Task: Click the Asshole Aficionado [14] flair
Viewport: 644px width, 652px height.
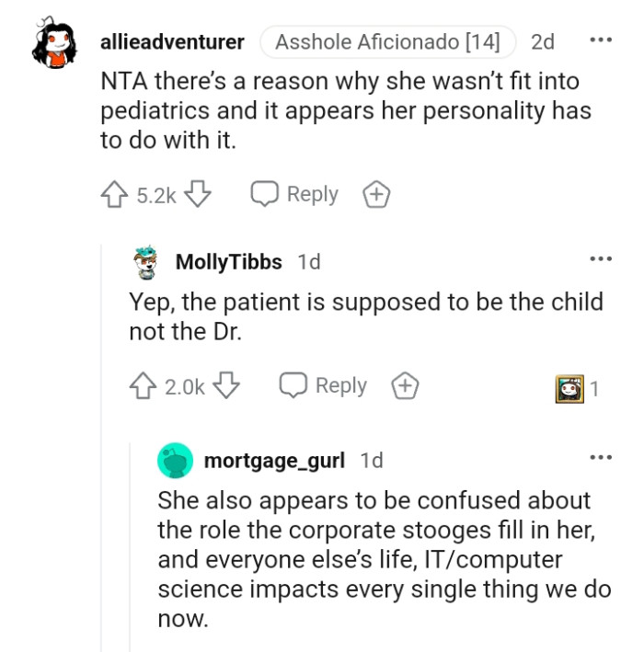Action: pyautogui.click(x=387, y=42)
